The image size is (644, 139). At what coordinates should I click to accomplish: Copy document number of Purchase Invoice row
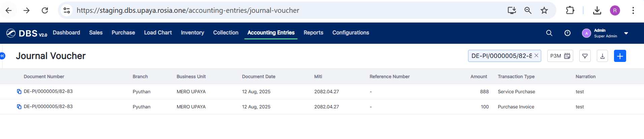[x=19, y=107]
